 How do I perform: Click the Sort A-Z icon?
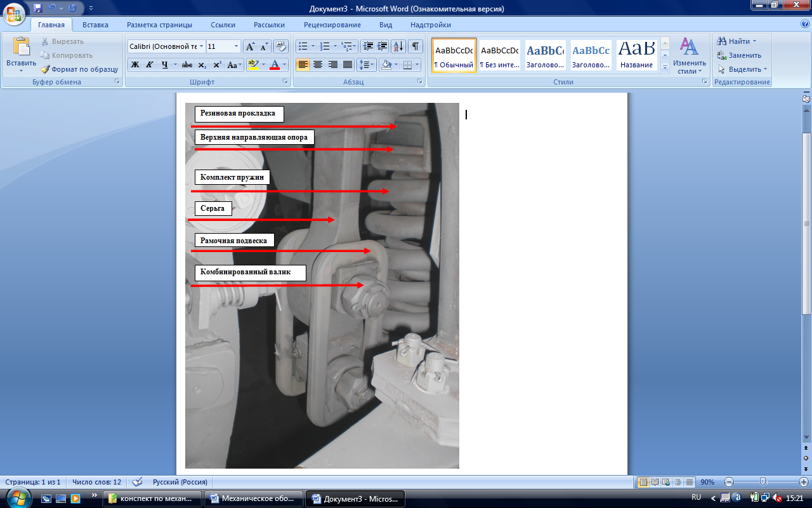point(398,46)
